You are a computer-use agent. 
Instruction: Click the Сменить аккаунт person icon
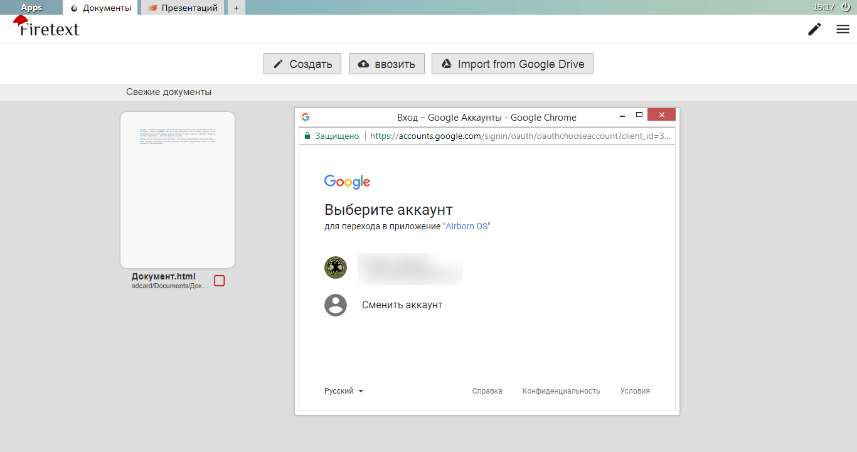pyautogui.click(x=336, y=305)
